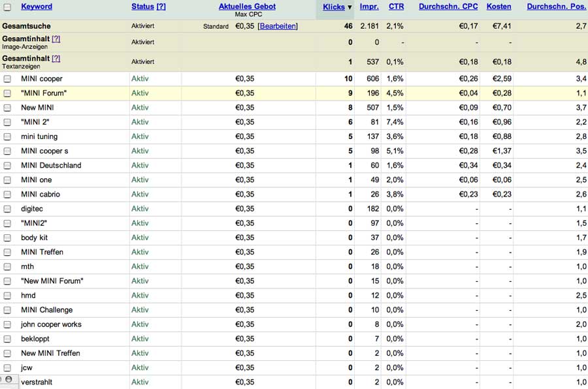Screen dimensions: 588x389
Task: Open help [?] next to Status header
Action: (161, 7)
